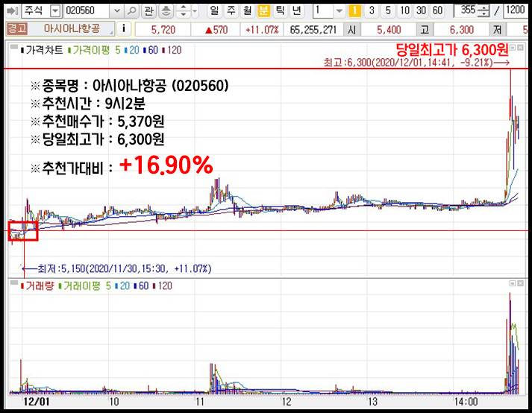
Task: Click the 고 high label
Action: (x=425, y=30)
